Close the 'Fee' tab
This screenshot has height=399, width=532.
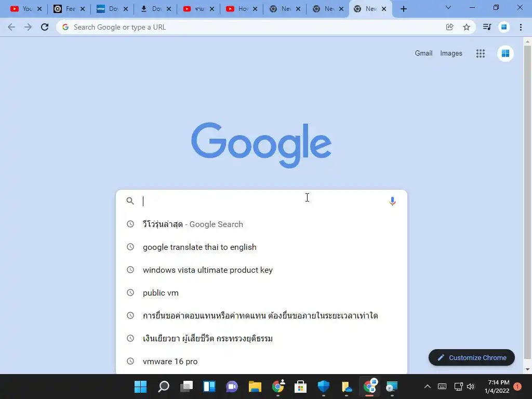(83, 9)
